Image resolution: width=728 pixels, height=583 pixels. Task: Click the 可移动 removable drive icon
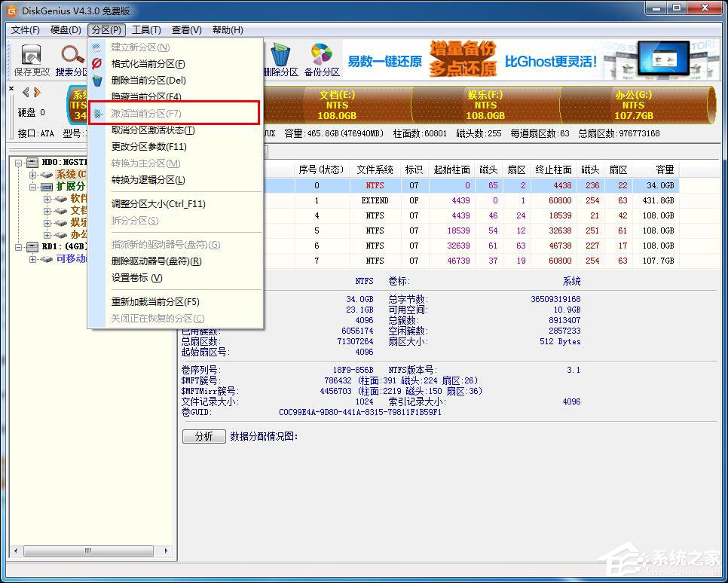coord(47,258)
